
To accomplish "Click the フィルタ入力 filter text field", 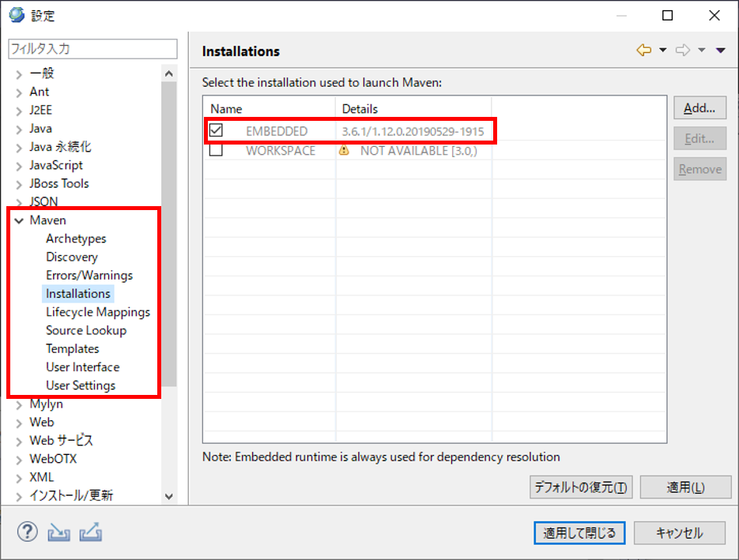I will 92,48.
